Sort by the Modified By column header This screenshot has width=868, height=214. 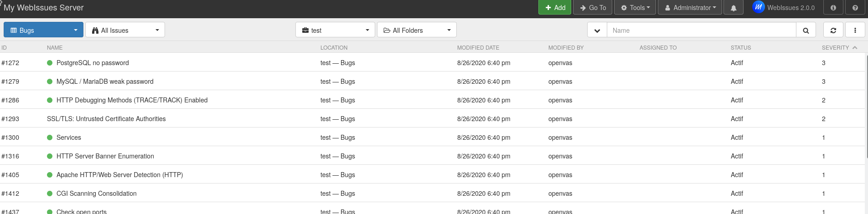[566, 48]
